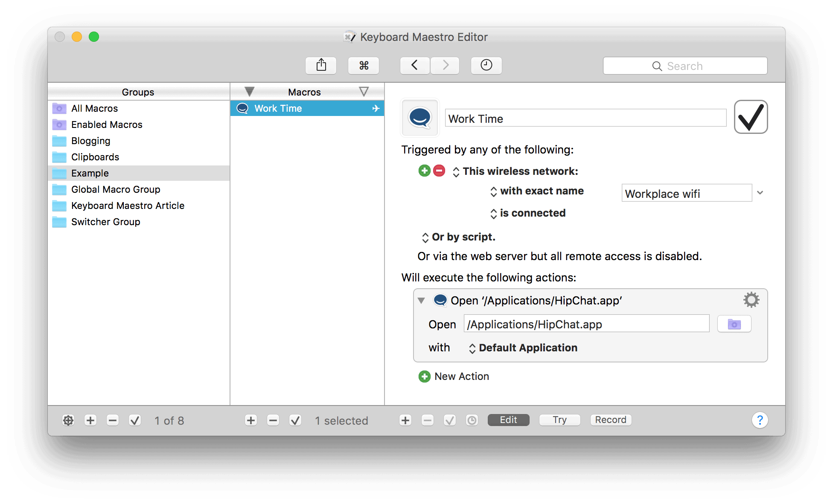The height and width of the screenshot is (504, 833).
Task: Click the Record button
Action: (x=611, y=420)
